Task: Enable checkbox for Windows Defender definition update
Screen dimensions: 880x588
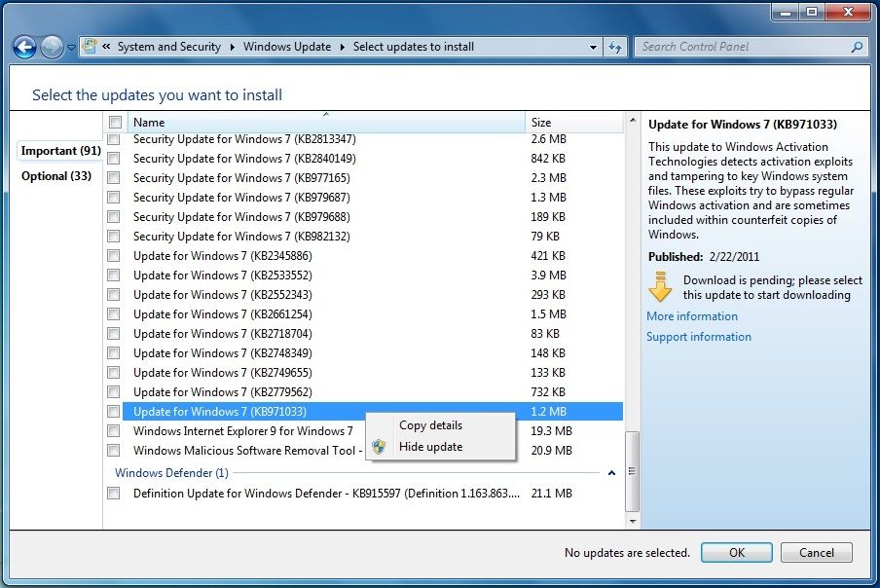Action: (x=114, y=494)
